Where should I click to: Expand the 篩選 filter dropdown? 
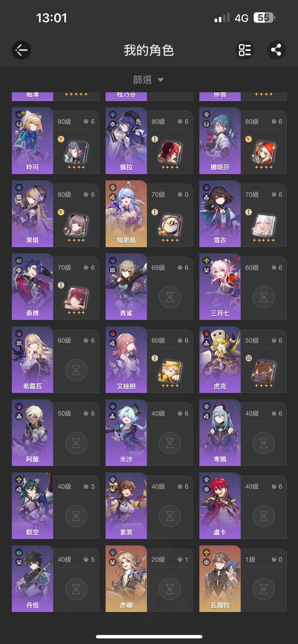click(149, 80)
